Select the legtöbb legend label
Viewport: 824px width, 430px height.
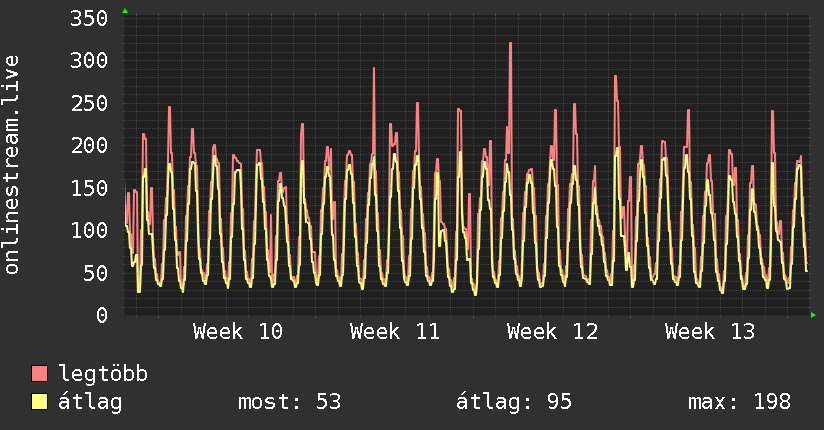103,374
